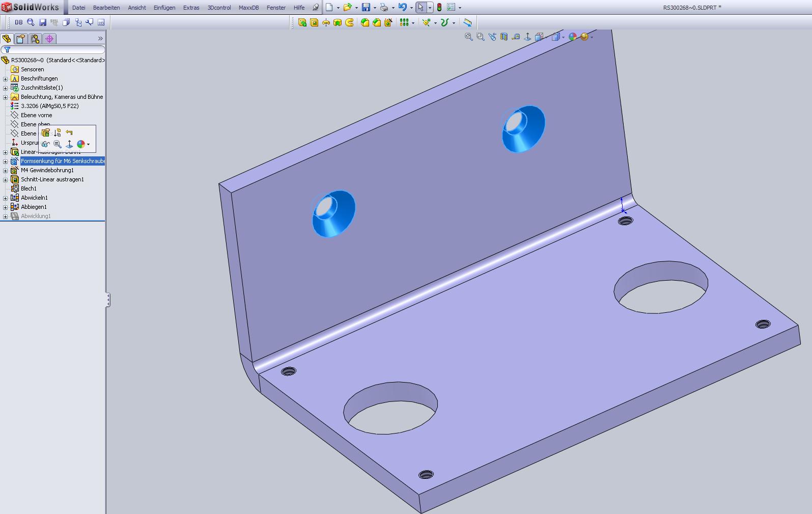Switch to the PropertyManager tab
Screen dimensions: 812x514
coord(21,39)
